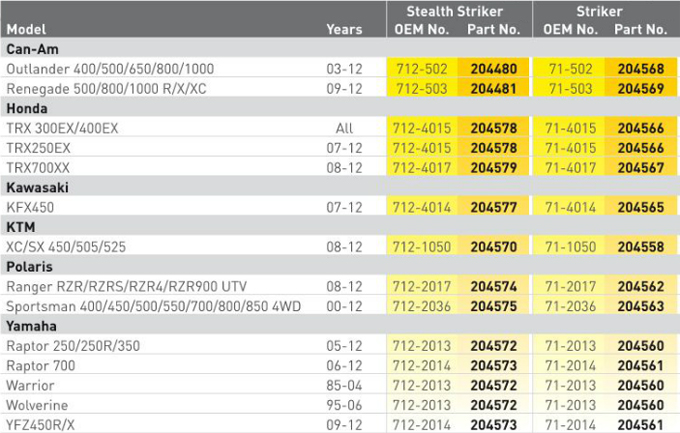Click the "Model" column header
680x433 pixels.
(x=26, y=29)
